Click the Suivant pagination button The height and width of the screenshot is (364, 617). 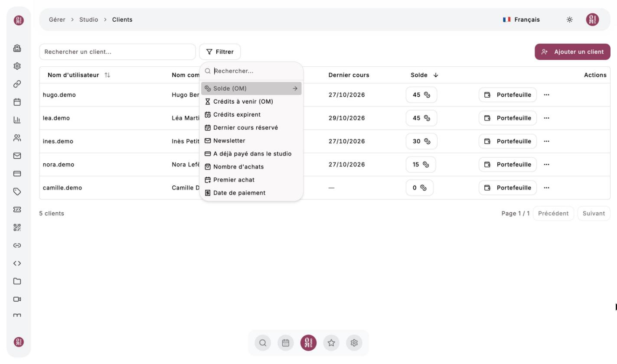click(594, 213)
